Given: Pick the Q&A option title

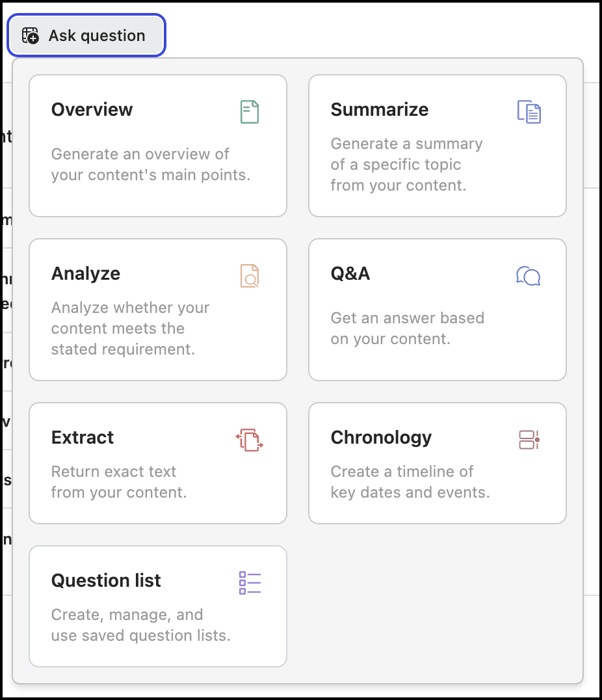Looking at the screenshot, I should click(x=350, y=273).
